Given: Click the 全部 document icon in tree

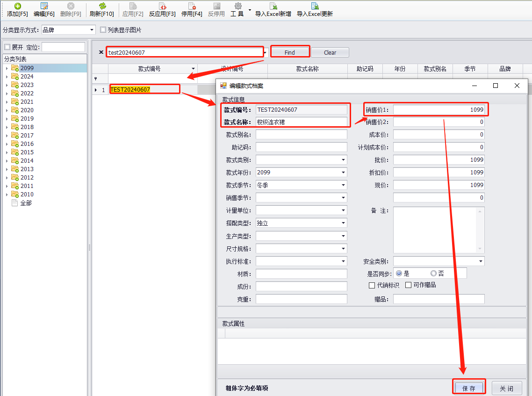Looking at the screenshot, I should point(14,203).
